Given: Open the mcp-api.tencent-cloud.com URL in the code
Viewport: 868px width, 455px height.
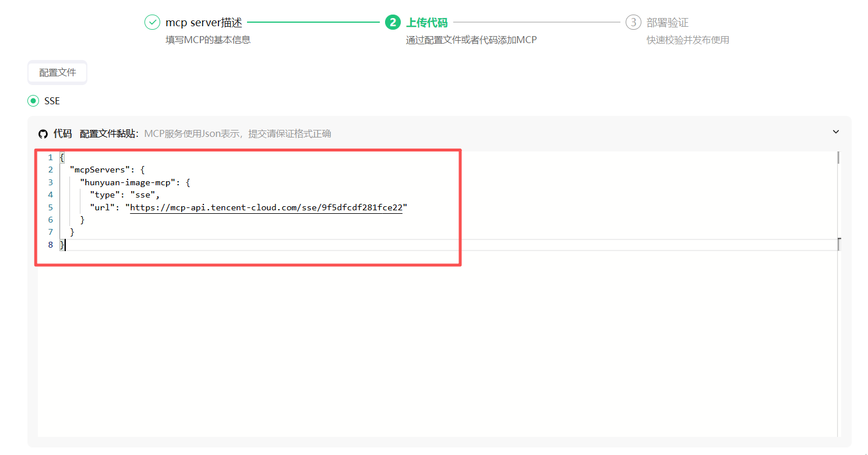Looking at the screenshot, I should coord(266,207).
